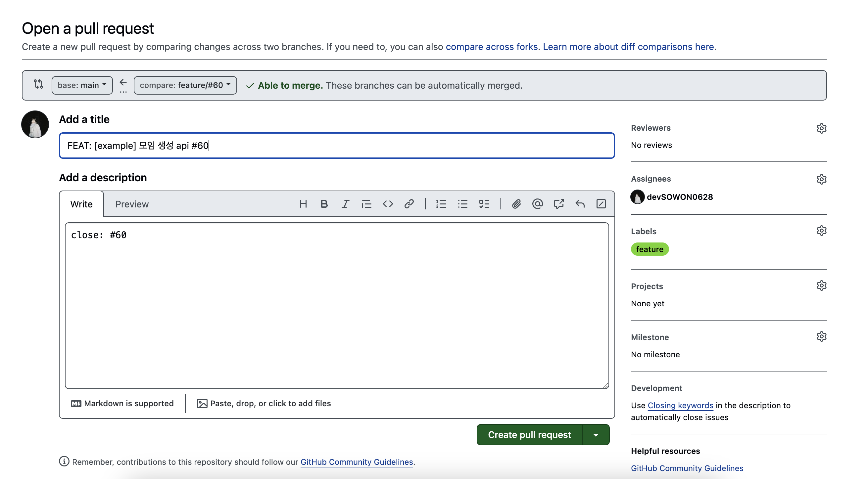Add a link using the chain icon
868x479 pixels.
[x=409, y=204]
